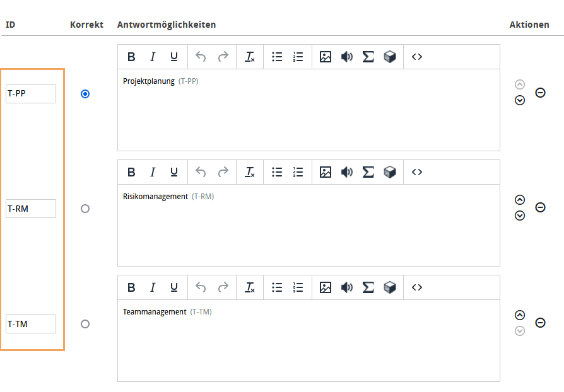Insert image in the Projektplanung editor
This screenshot has height=392, width=564.
(325, 57)
